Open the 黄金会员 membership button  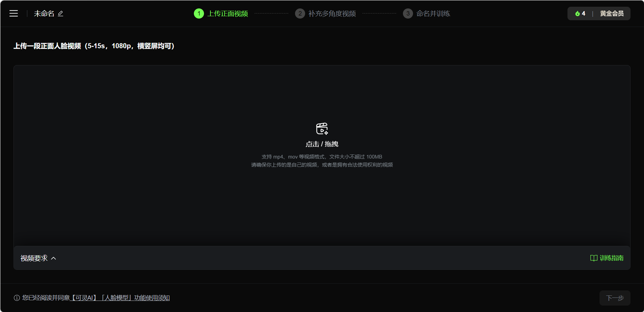click(612, 13)
